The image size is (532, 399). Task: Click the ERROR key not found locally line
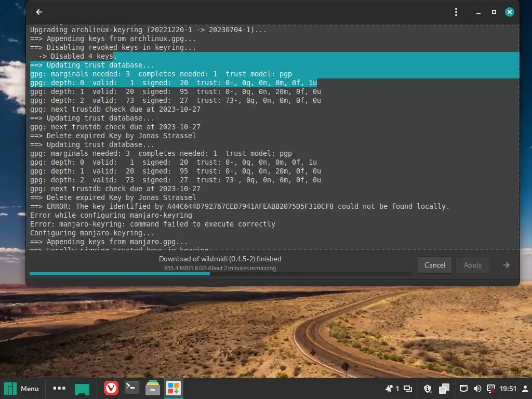[x=240, y=206]
